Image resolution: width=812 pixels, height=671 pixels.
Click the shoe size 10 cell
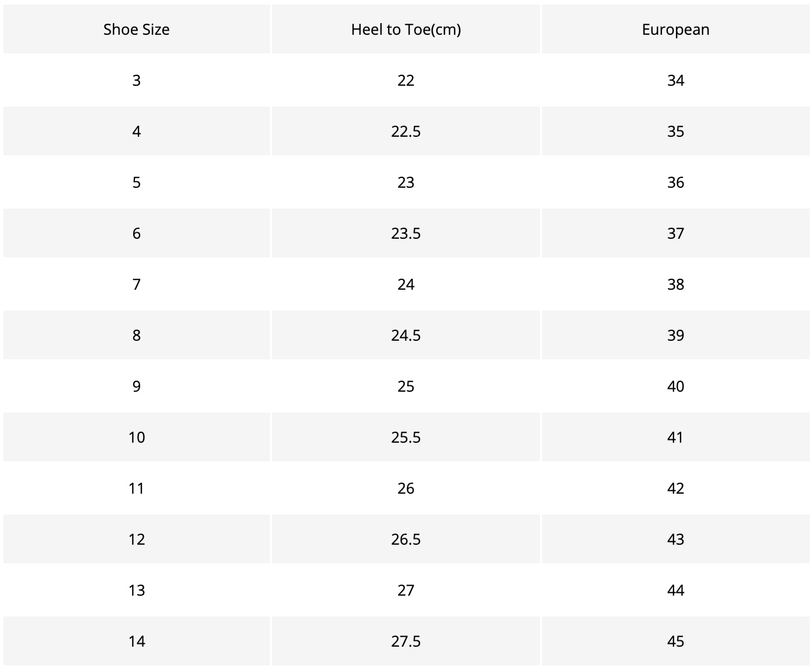tap(137, 437)
